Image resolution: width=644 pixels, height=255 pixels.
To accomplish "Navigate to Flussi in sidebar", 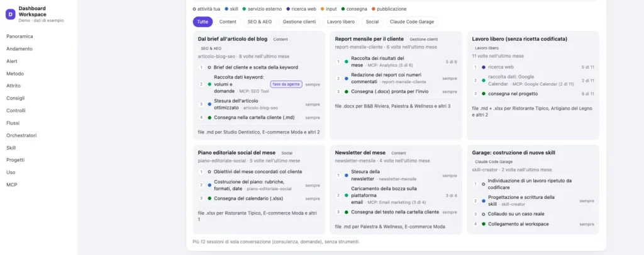I will pyautogui.click(x=13, y=123).
